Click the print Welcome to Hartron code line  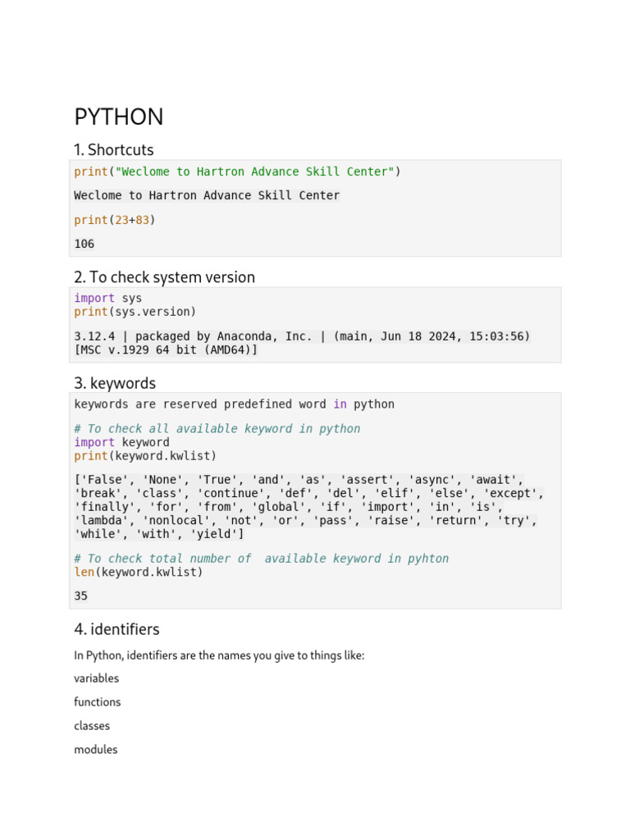(237, 171)
